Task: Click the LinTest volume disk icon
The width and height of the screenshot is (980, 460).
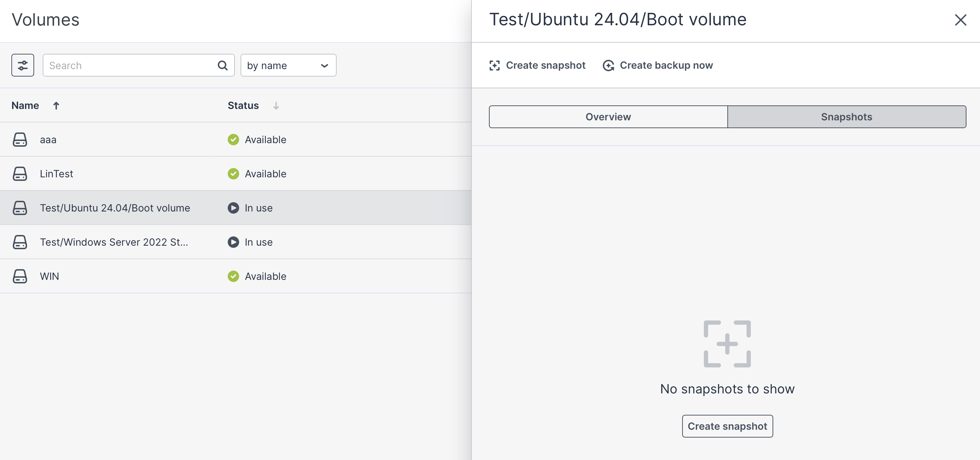Action: pos(20,174)
